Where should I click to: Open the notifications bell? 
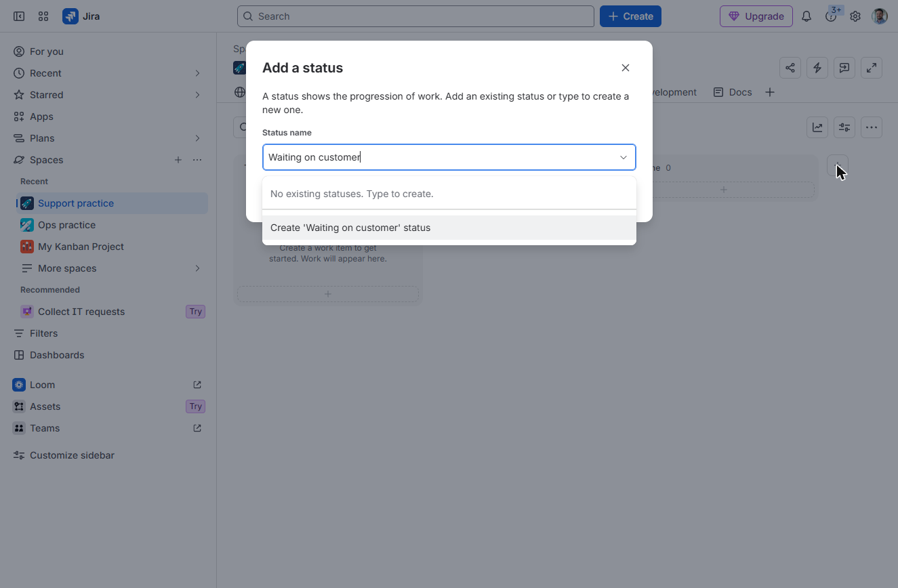807,16
